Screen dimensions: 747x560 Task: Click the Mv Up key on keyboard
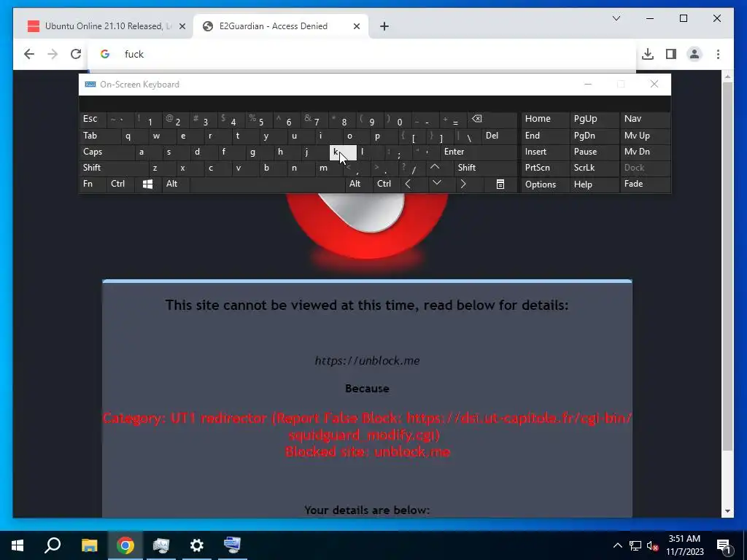click(645, 136)
